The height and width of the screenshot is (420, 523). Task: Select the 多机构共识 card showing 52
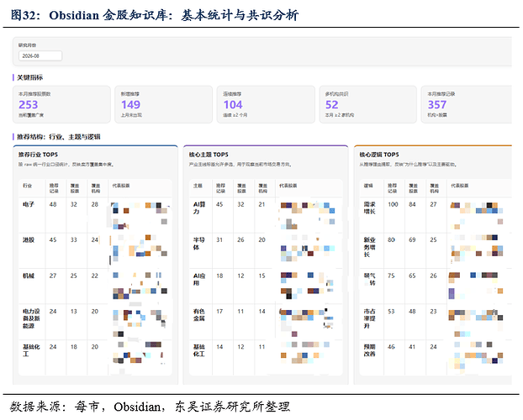(x=368, y=104)
